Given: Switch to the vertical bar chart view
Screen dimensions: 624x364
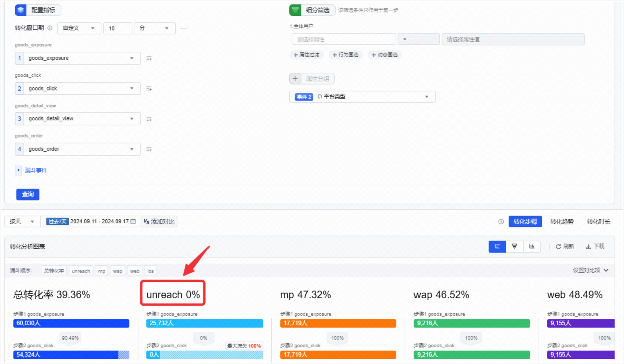Looking at the screenshot, I should [532, 246].
